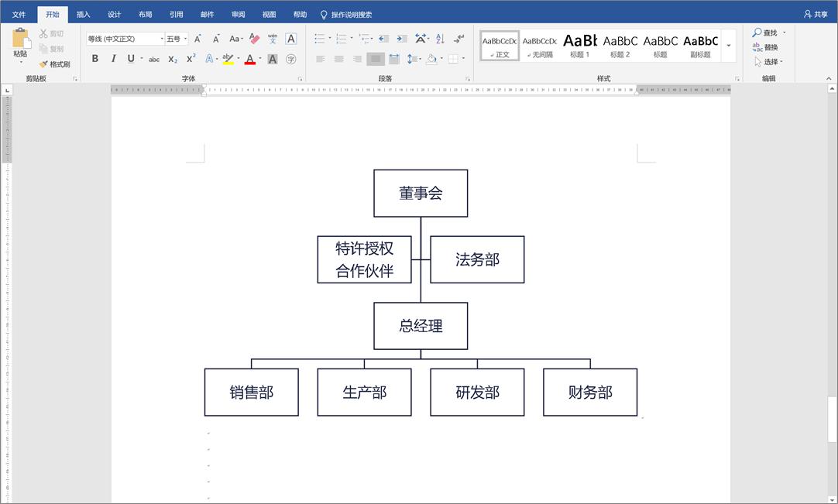Viewport: 838px width, 504px height.
Task: Toggle center paragraph alignment
Action: tap(338, 59)
